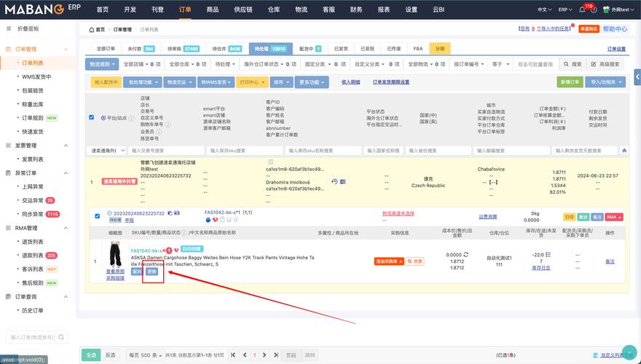
Task: Click the broken heart icon under FAS1042-bk-s*1
Action: 215,220
